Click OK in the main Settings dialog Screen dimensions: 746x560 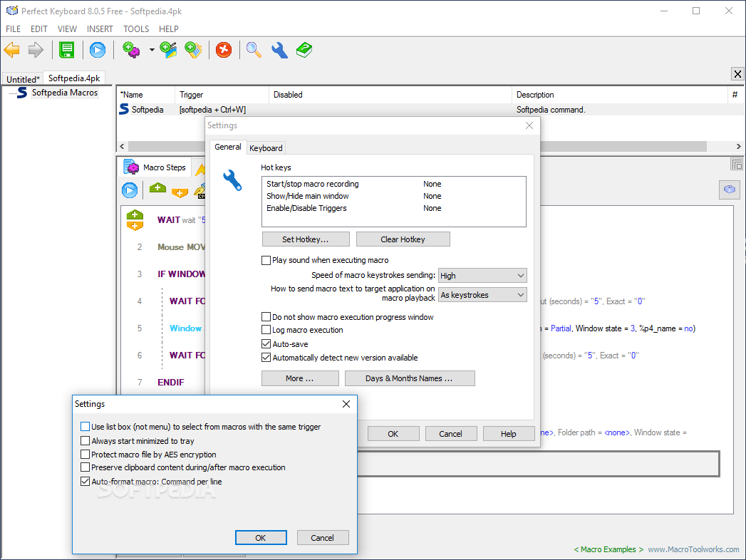coord(393,434)
